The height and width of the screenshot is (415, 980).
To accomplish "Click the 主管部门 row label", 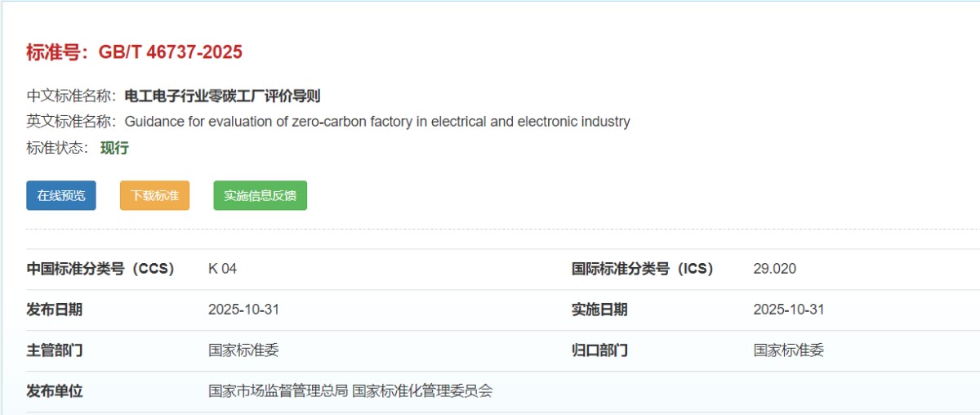I will click(x=55, y=350).
